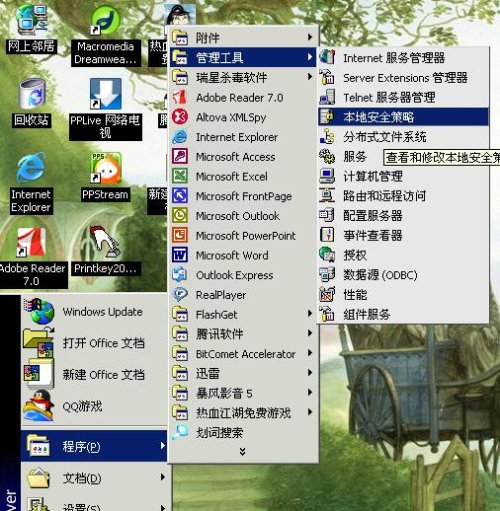Click the 新建 Office 文档 text
Viewport: 500px width, 511px height.
click(x=104, y=374)
